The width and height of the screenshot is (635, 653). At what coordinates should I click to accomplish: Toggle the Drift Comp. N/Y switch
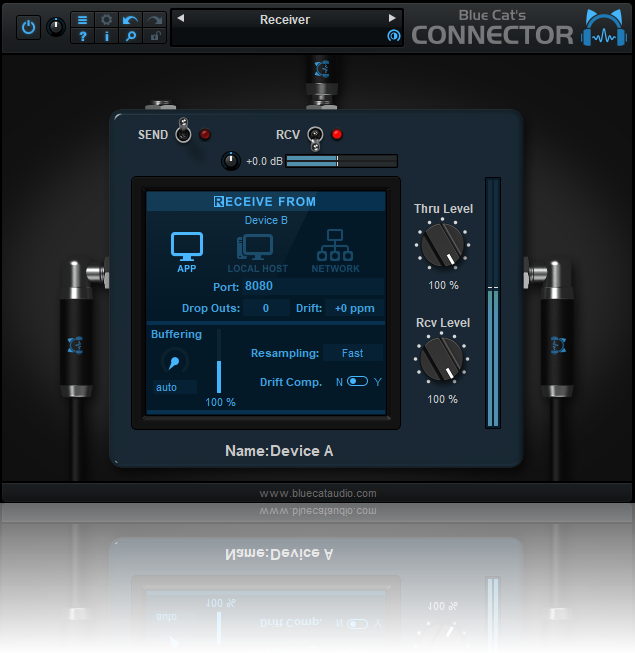(x=358, y=381)
